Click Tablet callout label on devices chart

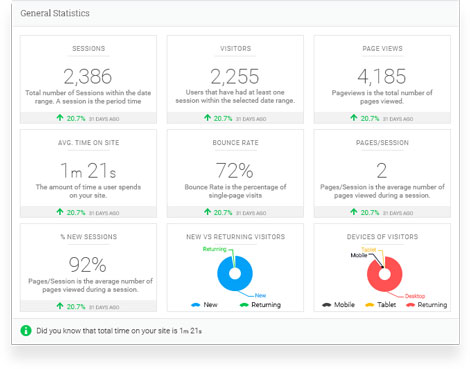tap(369, 250)
